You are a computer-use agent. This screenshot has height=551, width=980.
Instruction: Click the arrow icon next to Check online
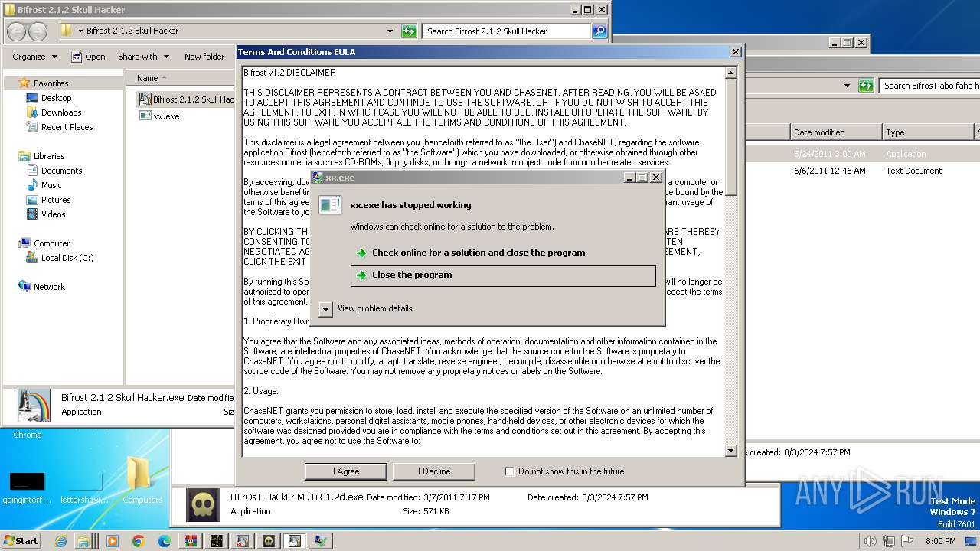pos(361,253)
